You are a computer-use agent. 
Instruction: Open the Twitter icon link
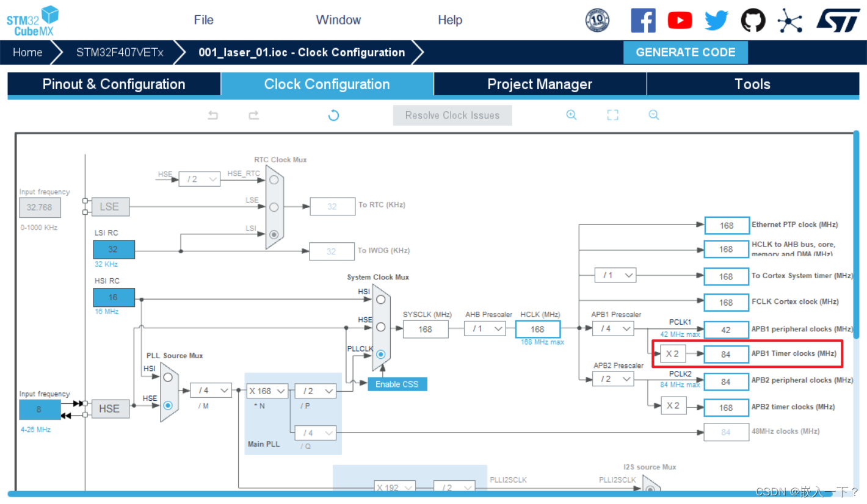(x=716, y=20)
